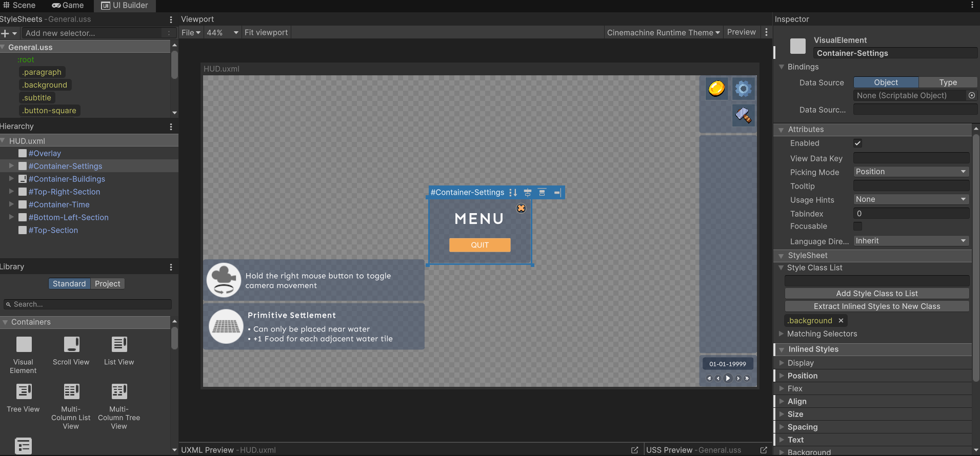Viewport: 980px width, 456px height.
Task: Open the Library pane options menu
Action: (171, 267)
